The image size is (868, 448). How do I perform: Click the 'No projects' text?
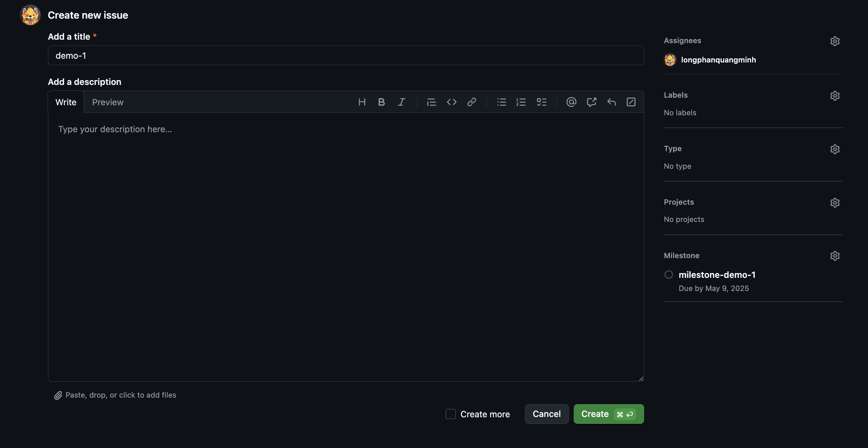(x=684, y=219)
